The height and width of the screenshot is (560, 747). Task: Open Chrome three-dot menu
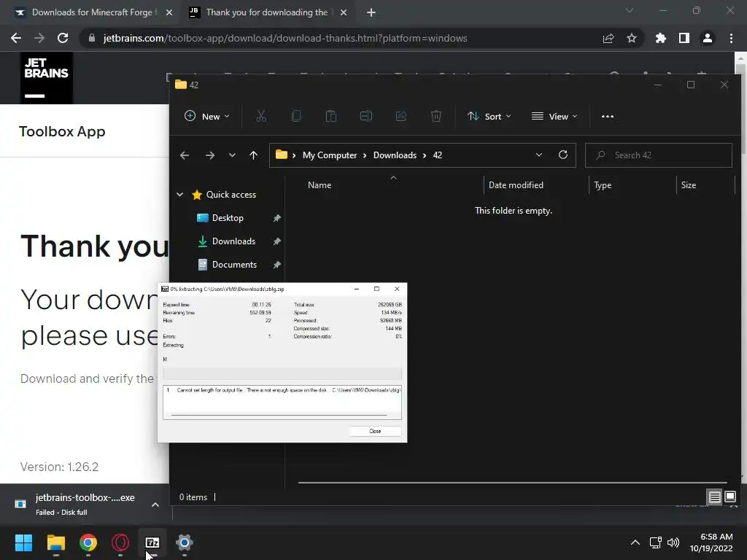click(x=731, y=38)
